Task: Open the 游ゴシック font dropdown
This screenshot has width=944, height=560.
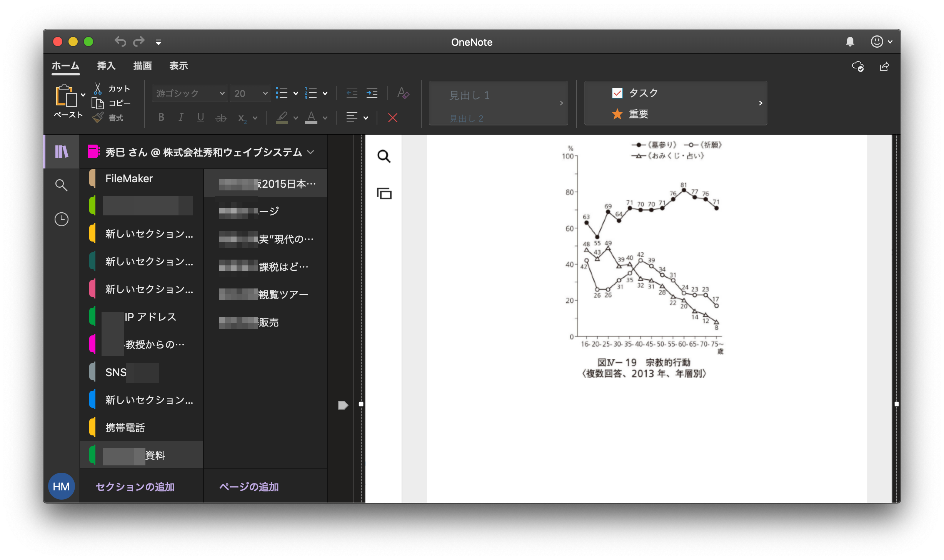Action: pyautogui.click(x=189, y=93)
